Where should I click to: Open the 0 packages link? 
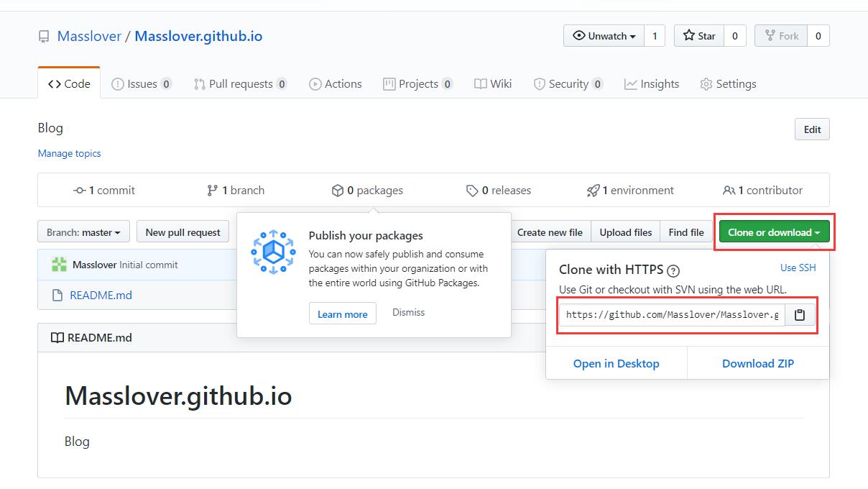367,191
